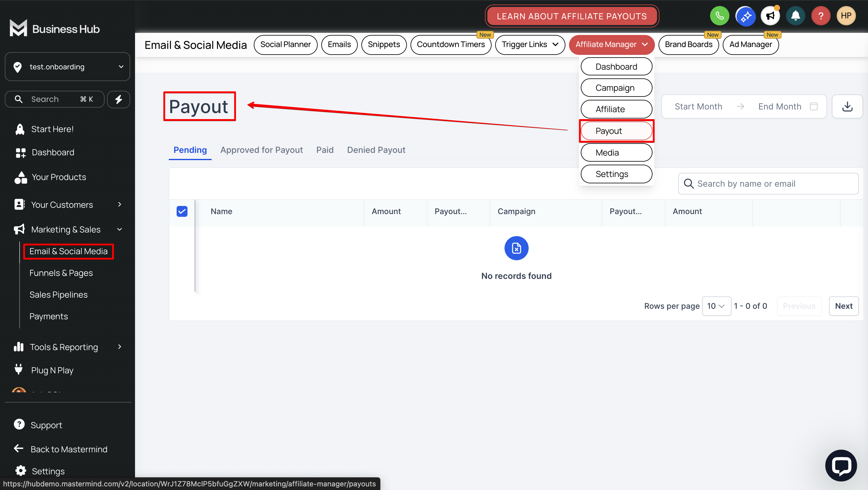Open Funnels & Pages sidebar item

coord(61,273)
